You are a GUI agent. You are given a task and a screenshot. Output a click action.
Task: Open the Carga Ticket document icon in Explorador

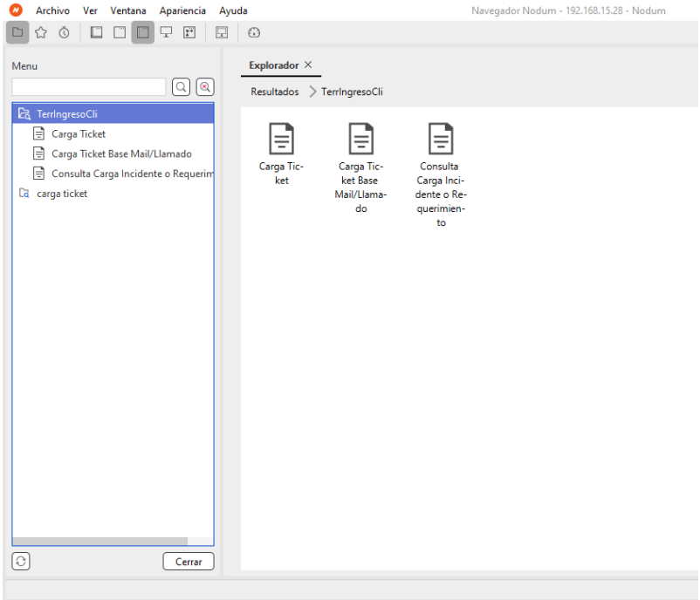[x=281, y=140]
